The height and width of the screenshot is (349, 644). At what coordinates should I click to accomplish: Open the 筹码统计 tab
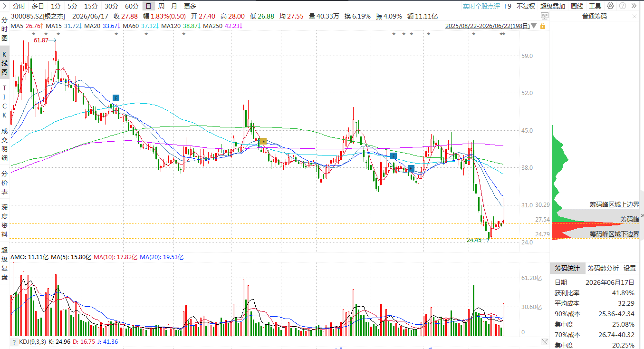point(567,268)
